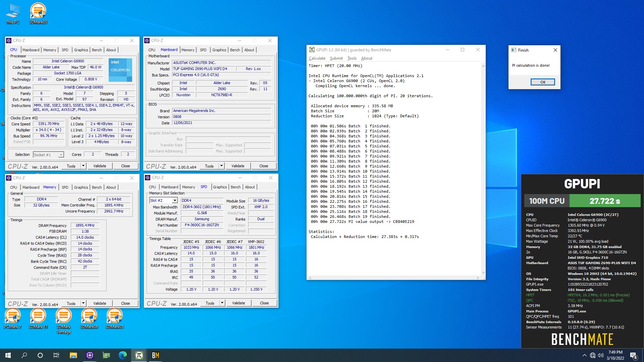Screen dimensions: 644x362
Task: Click the CPU Name field Intel Celeron G6900
Action: point(68,61)
